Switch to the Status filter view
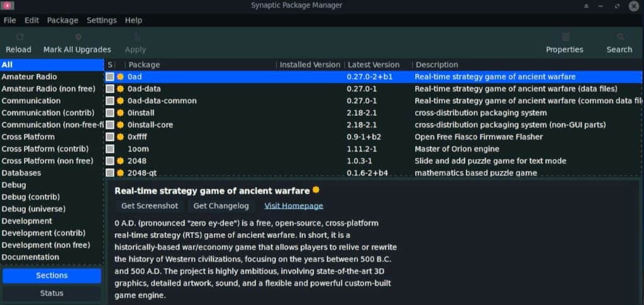This screenshot has height=305, width=644. coord(52,293)
